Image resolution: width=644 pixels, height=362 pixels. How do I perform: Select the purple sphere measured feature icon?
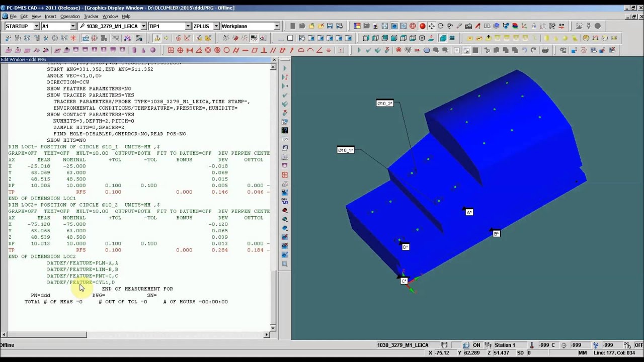tap(153, 50)
